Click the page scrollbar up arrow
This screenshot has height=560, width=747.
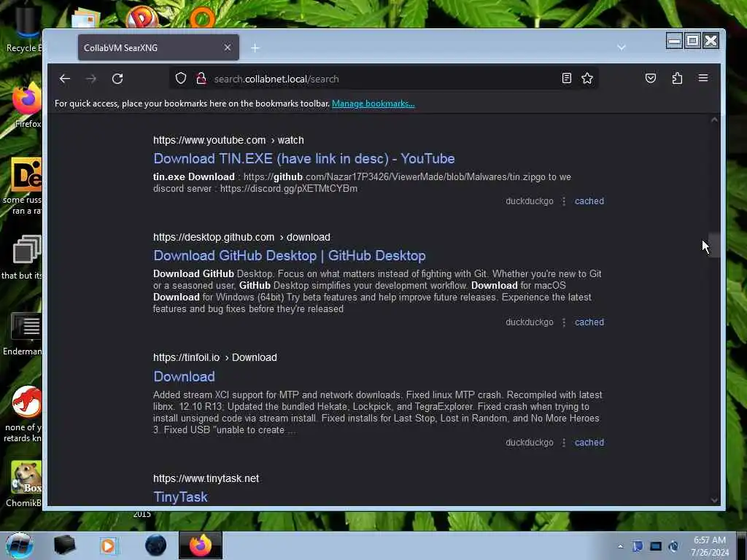tap(714, 120)
